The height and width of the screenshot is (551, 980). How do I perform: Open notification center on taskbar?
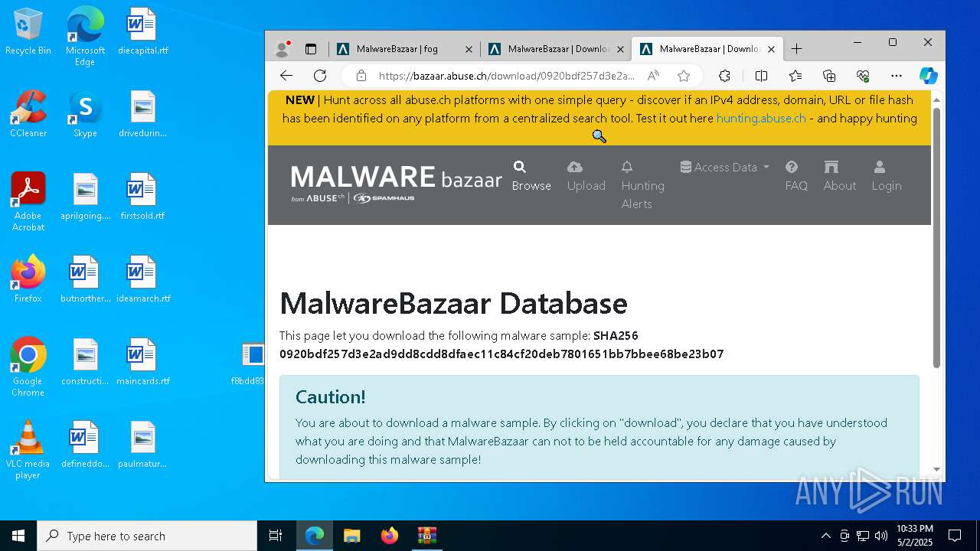coord(955,536)
